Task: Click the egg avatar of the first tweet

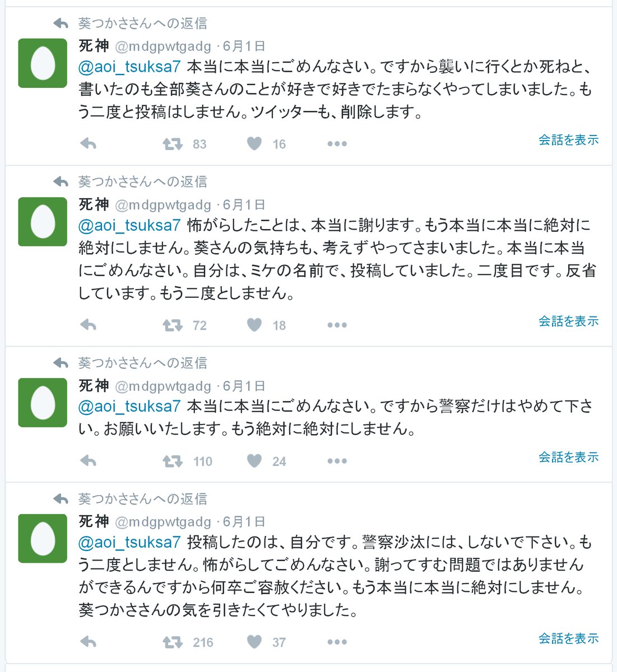Action: tap(43, 63)
